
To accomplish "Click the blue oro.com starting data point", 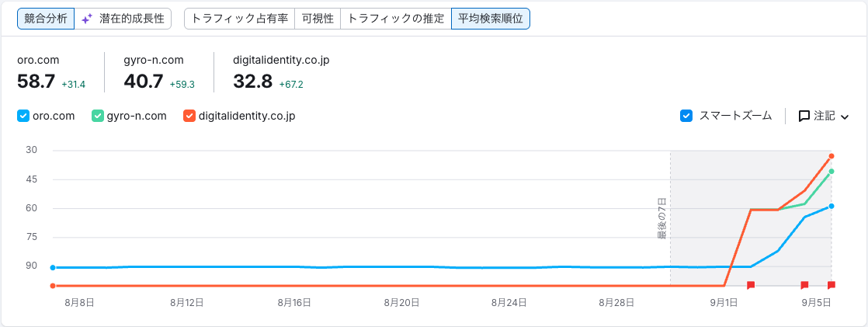I will pyautogui.click(x=53, y=268).
